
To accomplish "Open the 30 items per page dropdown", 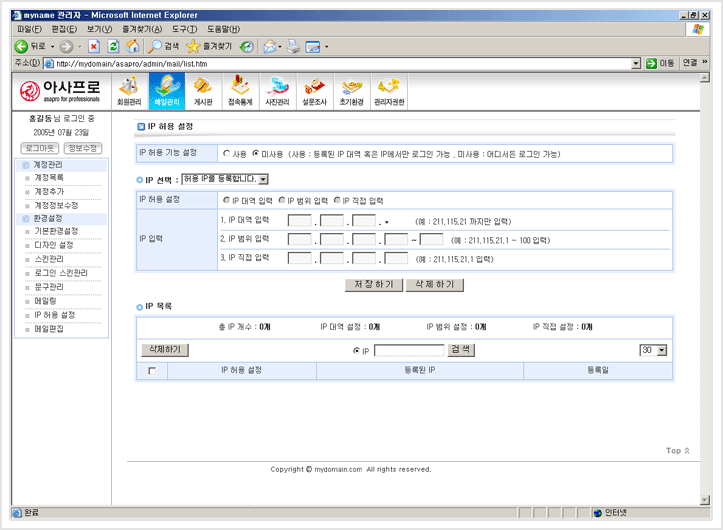I will (x=661, y=350).
